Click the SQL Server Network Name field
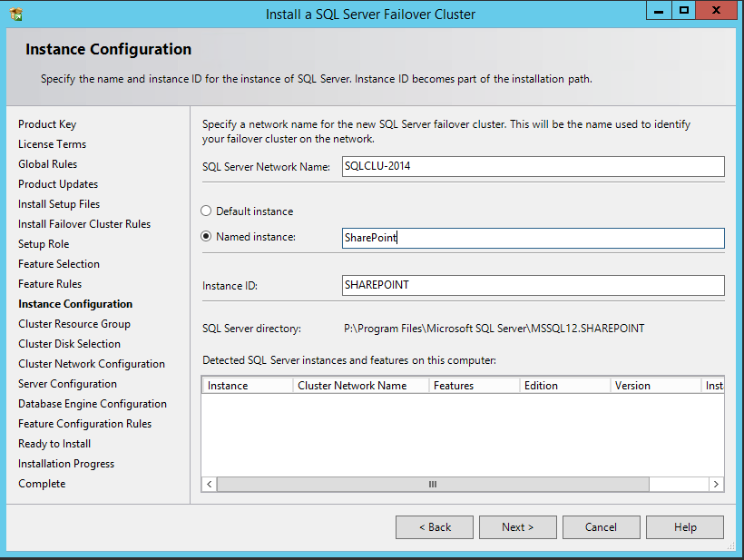Viewport: 744px width, 560px height. click(533, 167)
